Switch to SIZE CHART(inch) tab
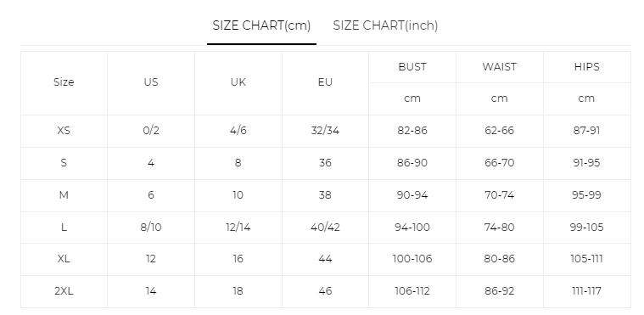 (x=385, y=25)
